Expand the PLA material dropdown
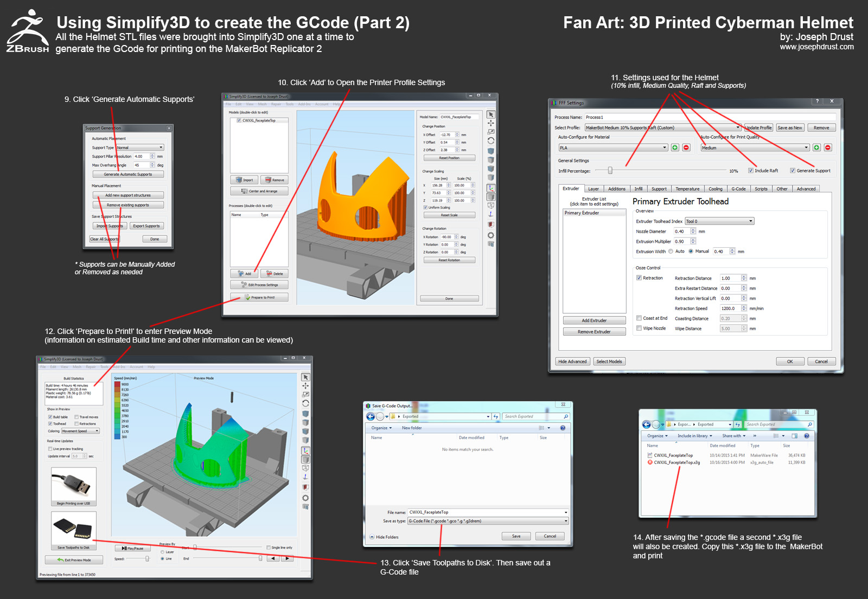The width and height of the screenshot is (868, 599). (x=613, y=147)
